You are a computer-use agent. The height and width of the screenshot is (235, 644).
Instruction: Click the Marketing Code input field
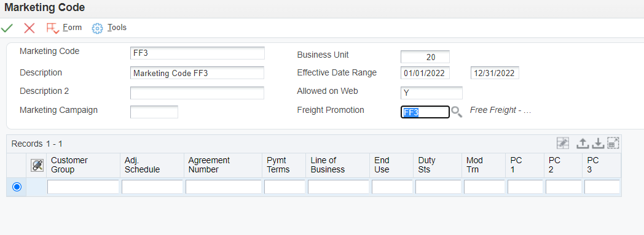(x=197, y=53)
